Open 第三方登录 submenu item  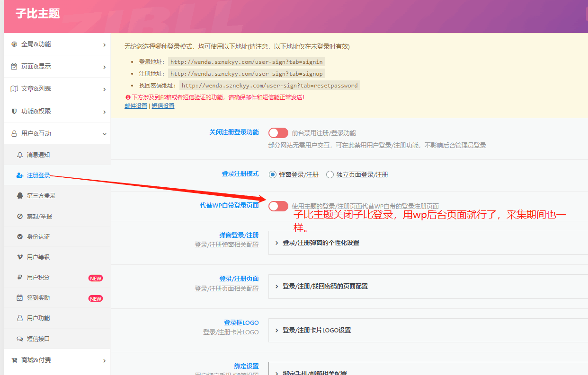point(57,196)
